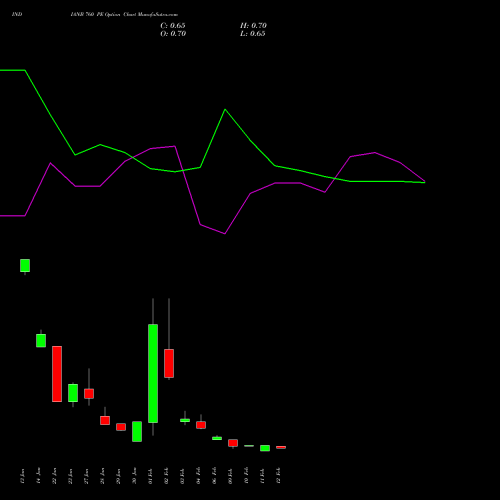The width and height of the screenshot is (500, 500).
Task: Select the green candle above 23 Jan
Action: pos(73,393)
